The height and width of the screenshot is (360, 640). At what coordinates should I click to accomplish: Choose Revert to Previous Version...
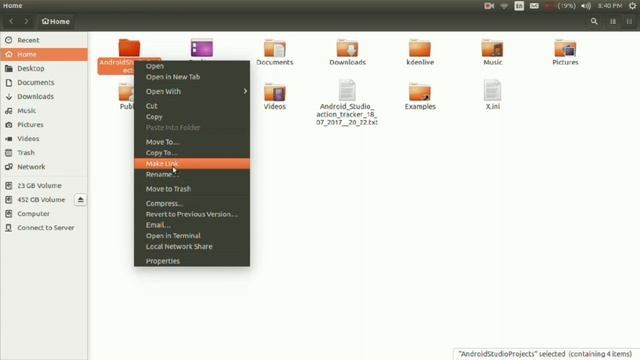pos(192,214)
